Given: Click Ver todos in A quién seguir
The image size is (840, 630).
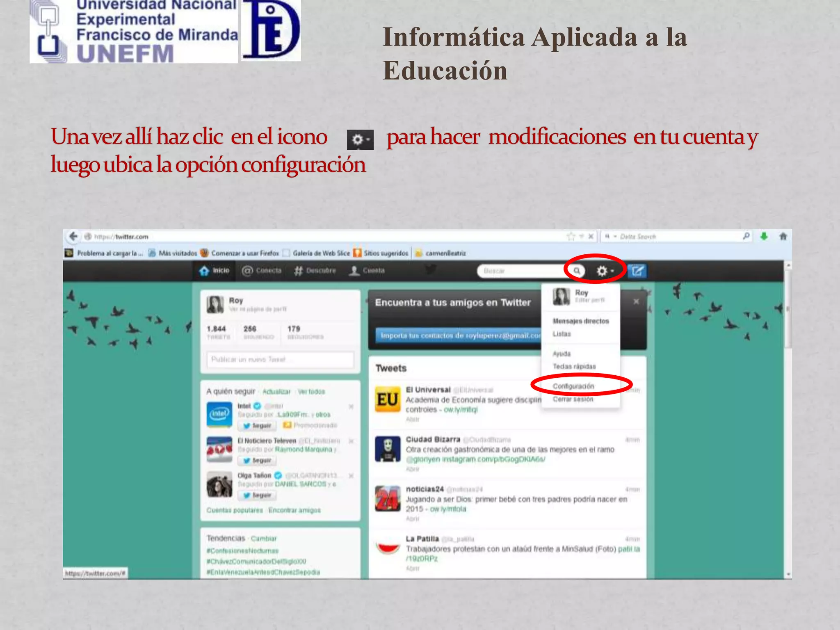Looking at the screenshot, I should (x=311, y=392).
